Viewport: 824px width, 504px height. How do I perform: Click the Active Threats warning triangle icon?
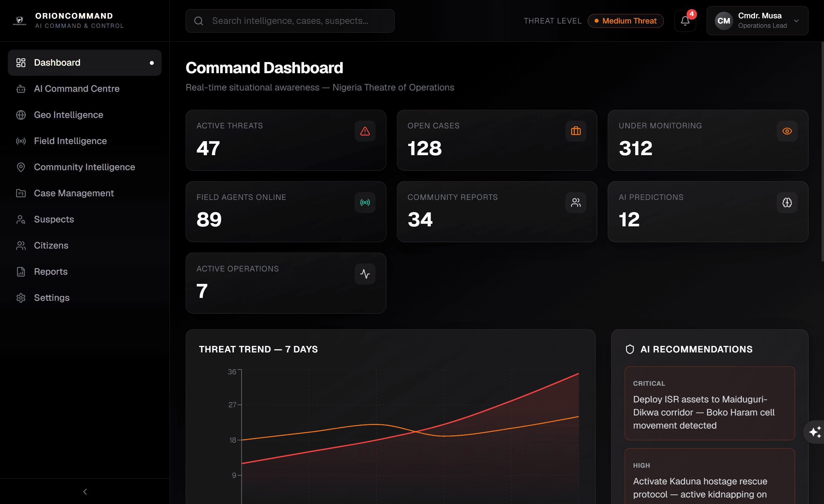click(x=365, y=131)
